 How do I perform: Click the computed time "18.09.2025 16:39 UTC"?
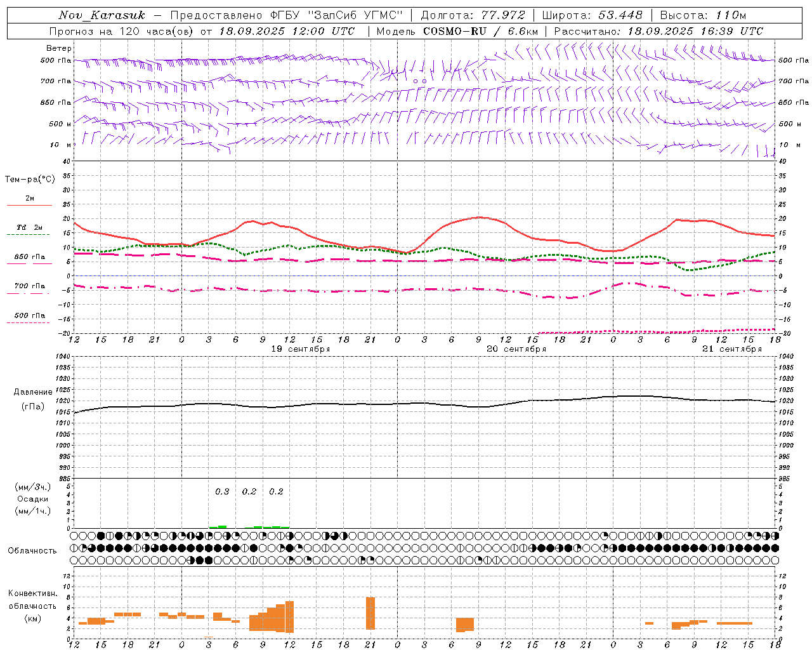pyautogui.click(x=695, y=31)
